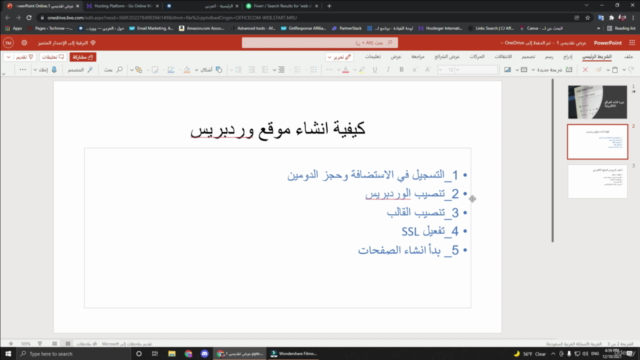
Task: Toggle bulleted list
Action: (x=313, y=70)
